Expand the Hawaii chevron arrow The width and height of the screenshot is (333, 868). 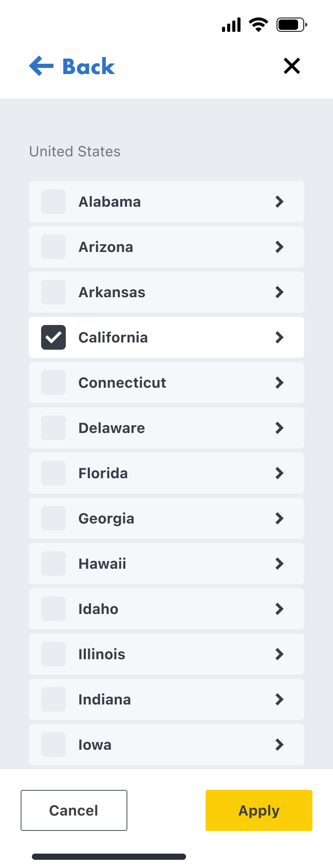pyautogui.click(x=280, y=564)
